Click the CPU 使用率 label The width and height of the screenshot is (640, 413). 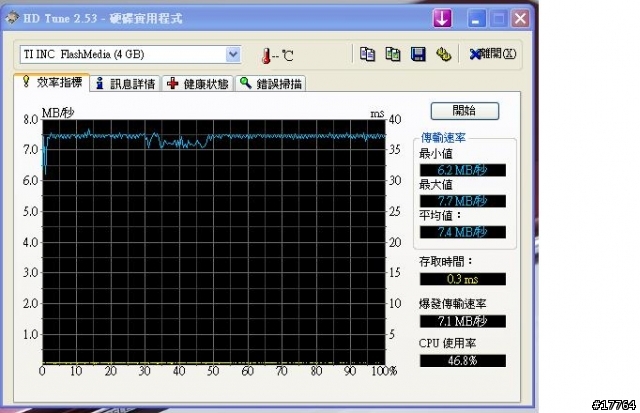tap(447, 343)
